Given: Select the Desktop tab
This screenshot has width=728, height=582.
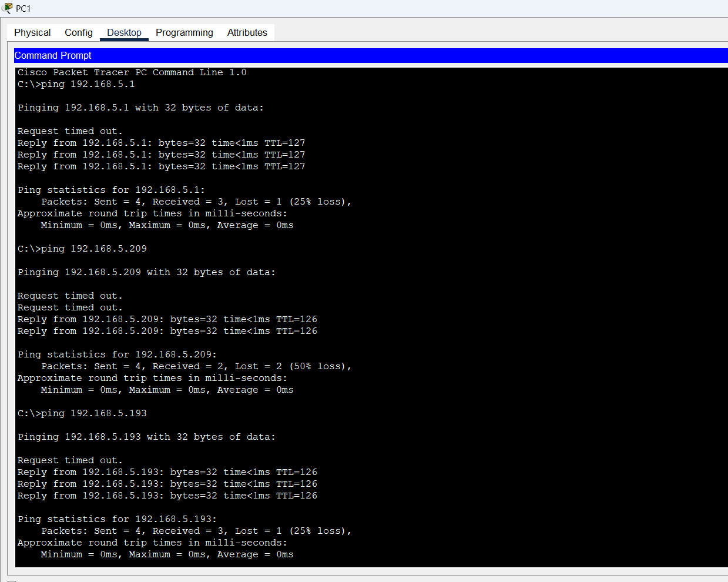Looking at the screenshot, I should coord(124,33).
